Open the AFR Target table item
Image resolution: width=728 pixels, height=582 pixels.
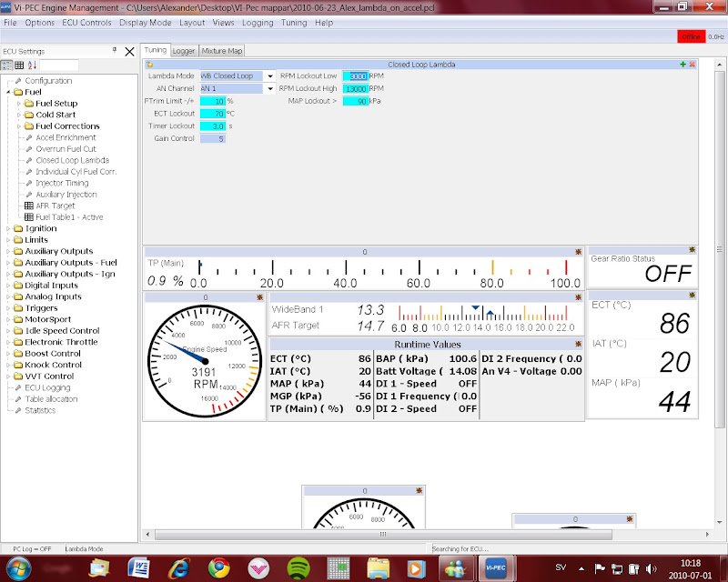56,206
